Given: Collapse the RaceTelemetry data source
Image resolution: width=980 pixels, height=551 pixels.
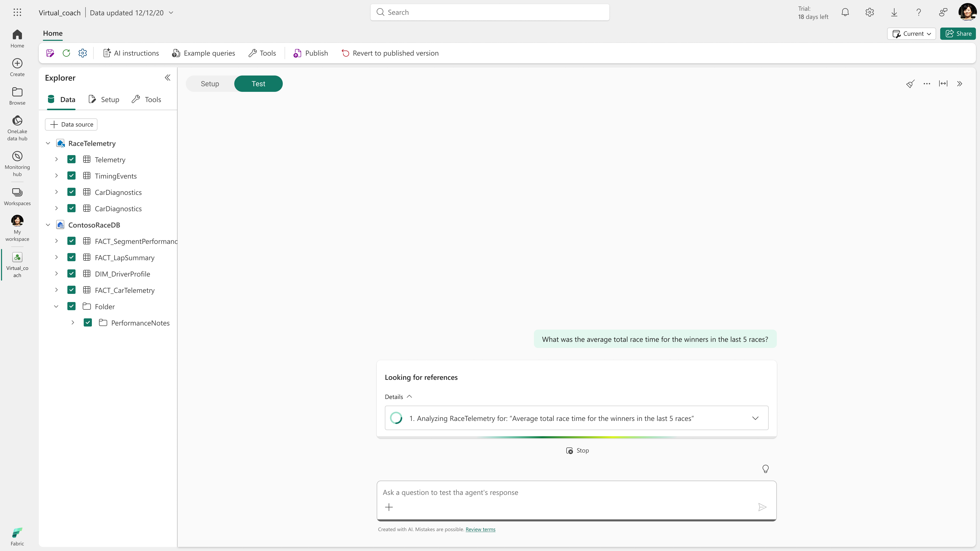Looking at the screenshot, I should click(x=48, y=143).
